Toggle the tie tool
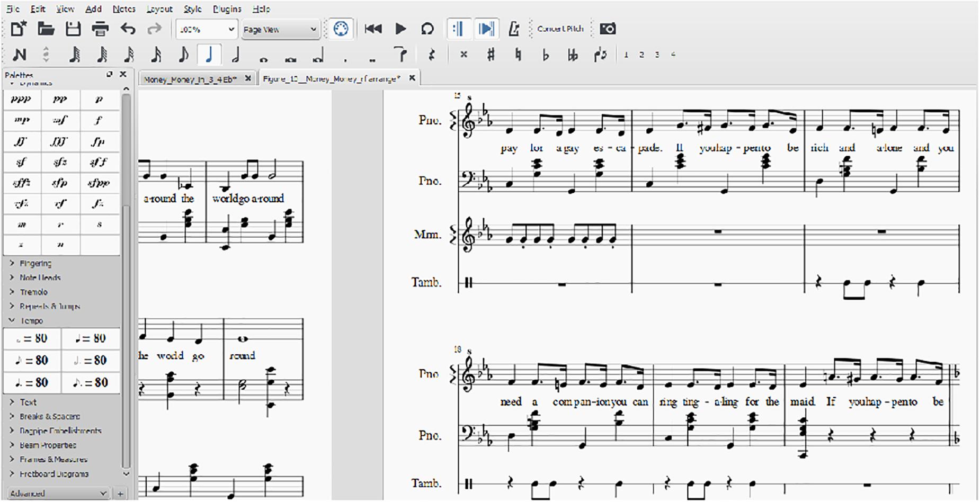980x502 pixels. [x=401, y=54]
